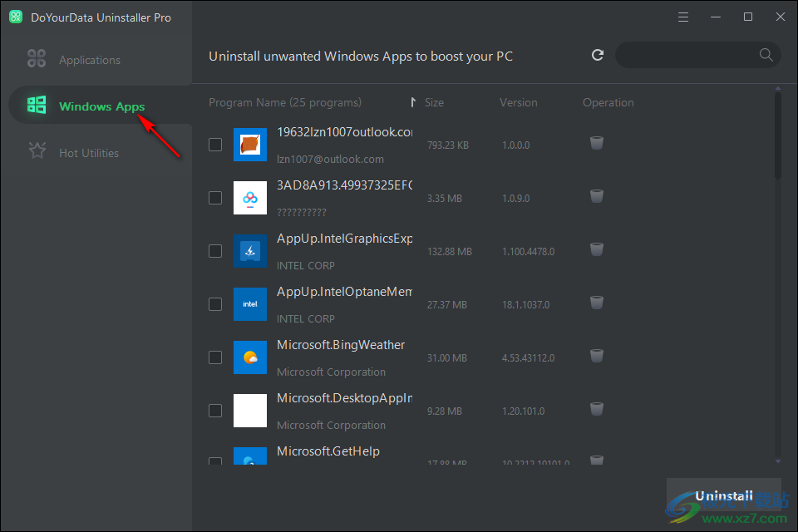The image size is (798, 532).
Task: Focus the program search field
Action: click(697, 55)
